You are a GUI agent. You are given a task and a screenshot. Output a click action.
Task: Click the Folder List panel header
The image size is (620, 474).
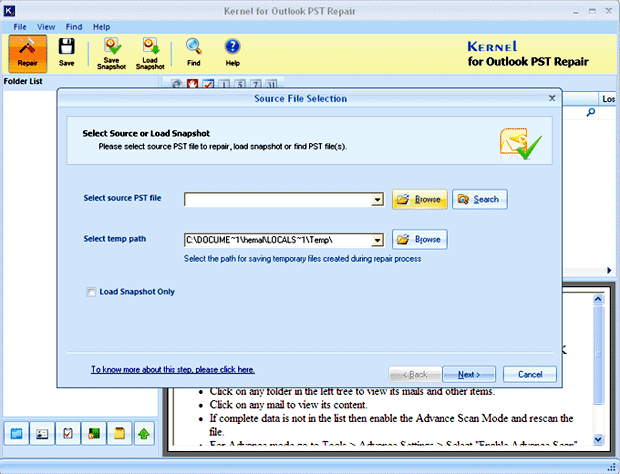point(81,81)
